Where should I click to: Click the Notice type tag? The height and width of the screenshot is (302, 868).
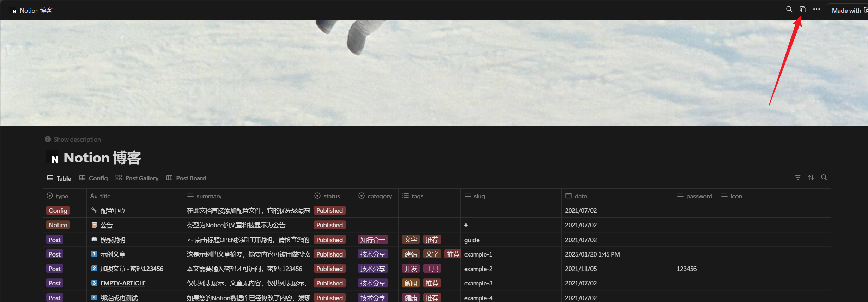58,225
